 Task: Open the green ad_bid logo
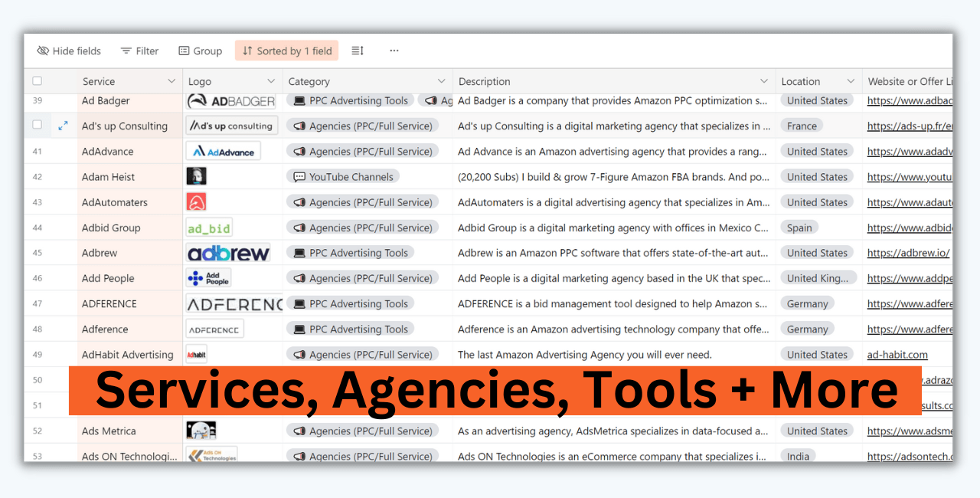click(x=209, y=228)
